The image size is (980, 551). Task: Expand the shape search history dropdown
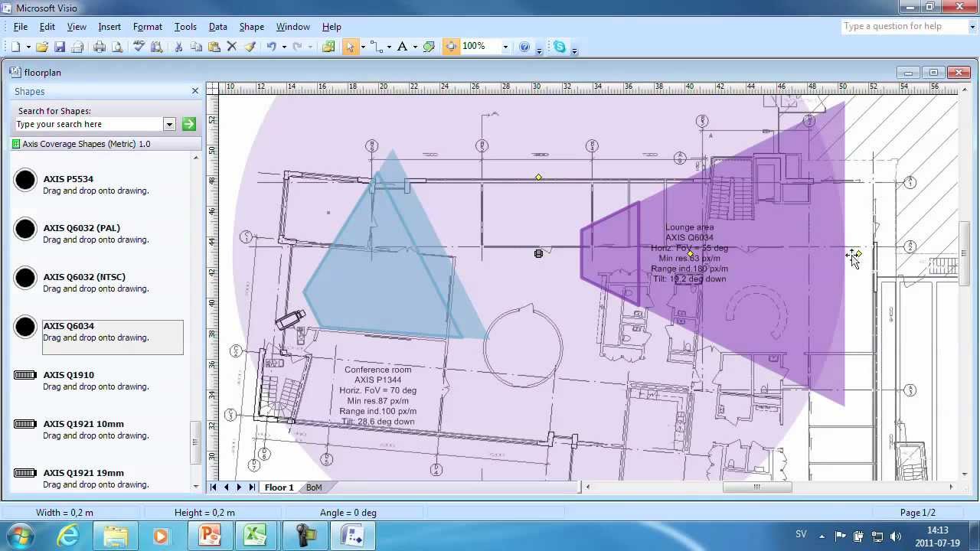click(169, 124)
